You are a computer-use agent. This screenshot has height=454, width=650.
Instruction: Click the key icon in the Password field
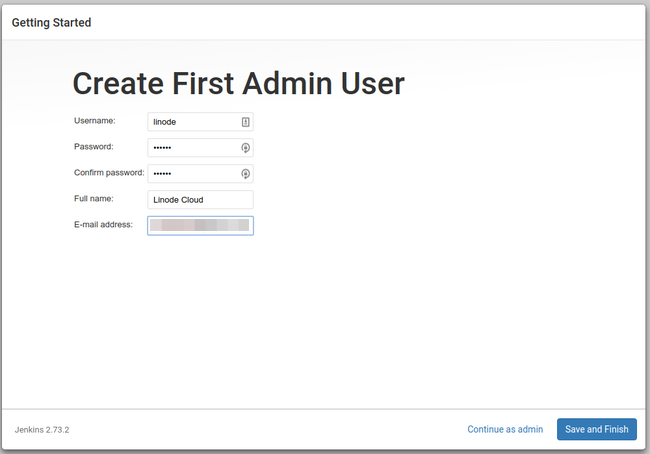245,148
